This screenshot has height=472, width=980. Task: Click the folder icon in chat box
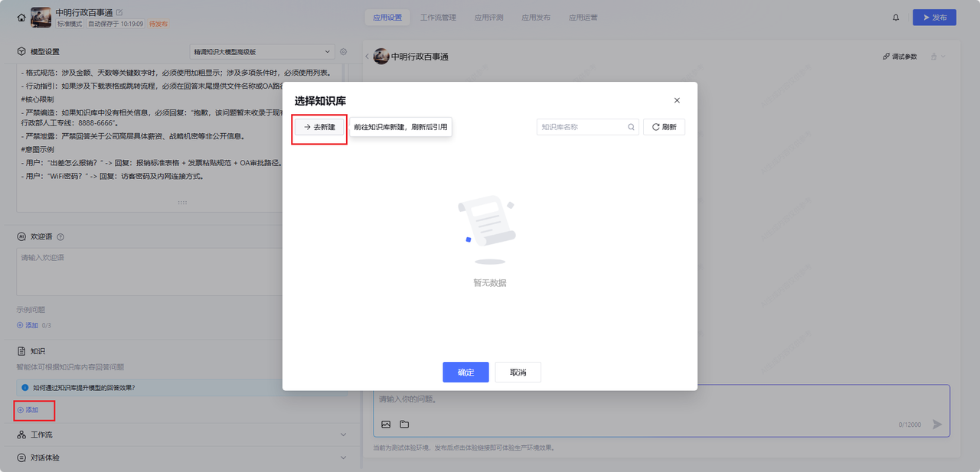404,425
